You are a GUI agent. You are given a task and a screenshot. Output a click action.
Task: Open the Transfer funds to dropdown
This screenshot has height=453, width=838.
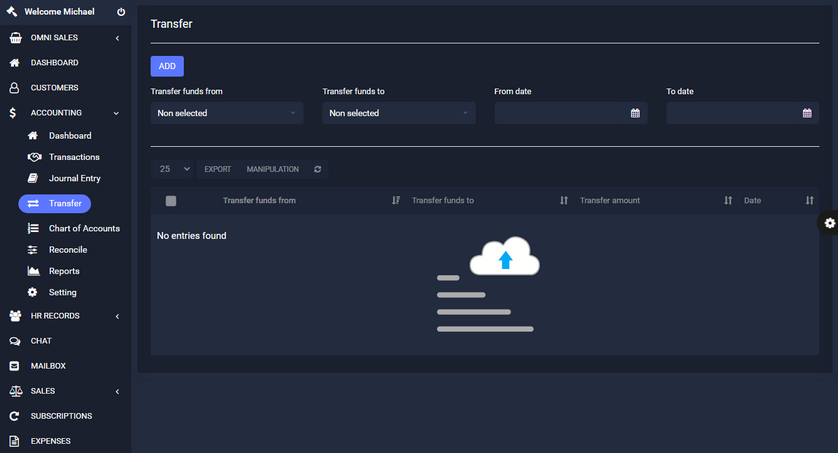[399, 113]
